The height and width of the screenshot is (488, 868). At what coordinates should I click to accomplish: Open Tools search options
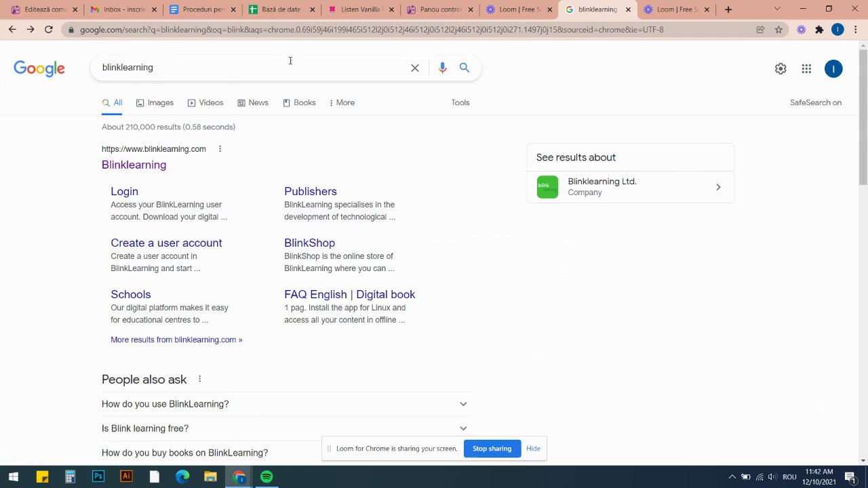tap(460, 103)
